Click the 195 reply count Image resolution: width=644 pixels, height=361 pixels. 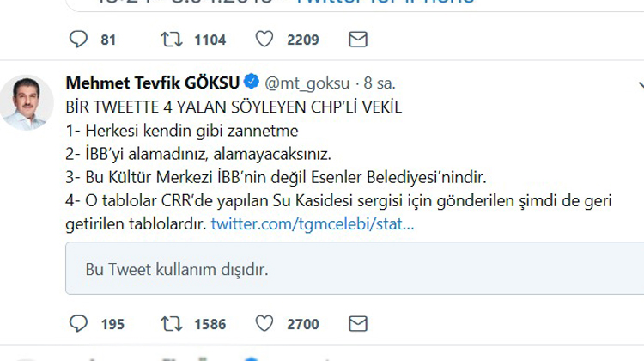point(112,324)
